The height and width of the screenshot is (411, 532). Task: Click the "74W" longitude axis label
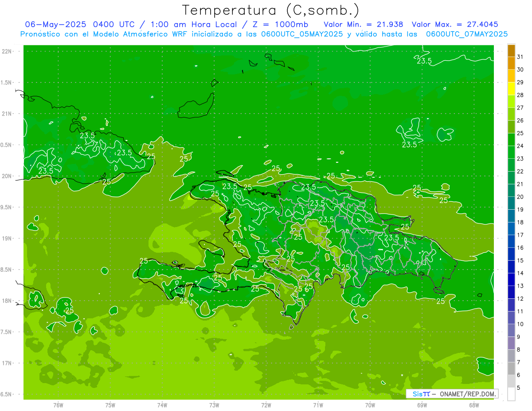point(162,405)
